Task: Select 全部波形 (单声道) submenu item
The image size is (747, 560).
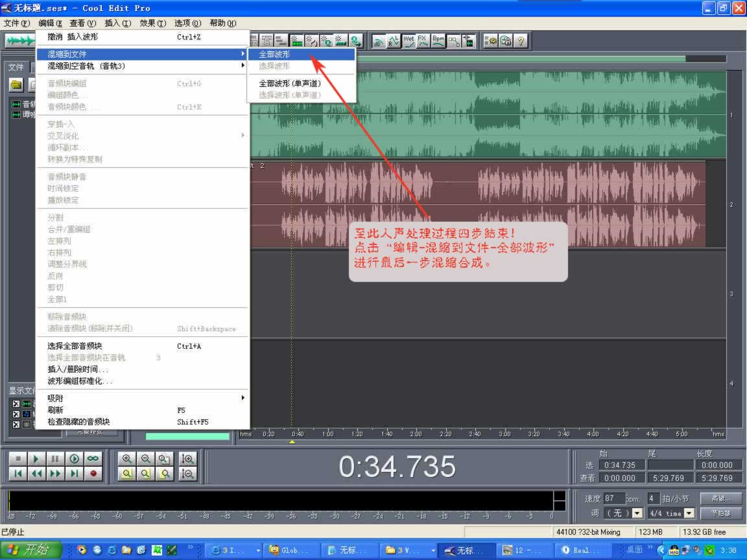Action: coord(301,84)
